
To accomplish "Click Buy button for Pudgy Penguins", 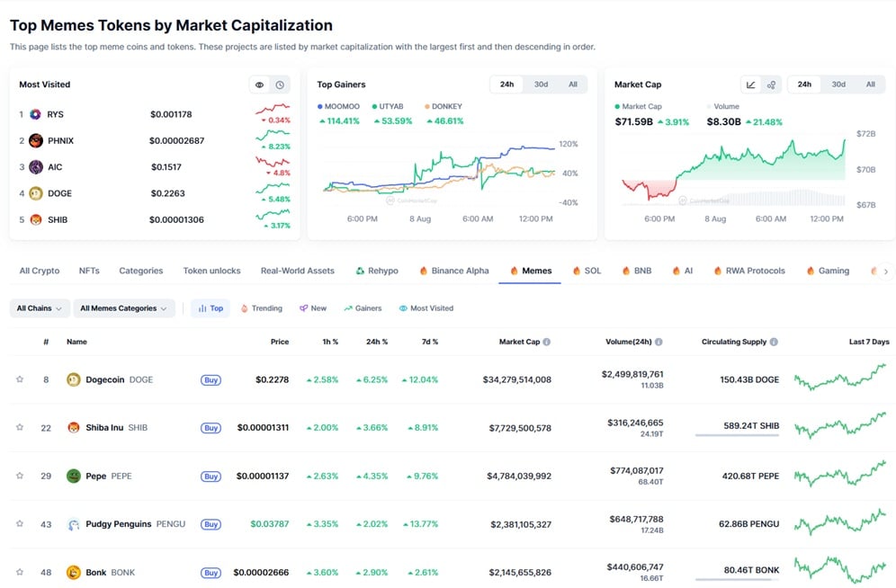I will 211,525.
